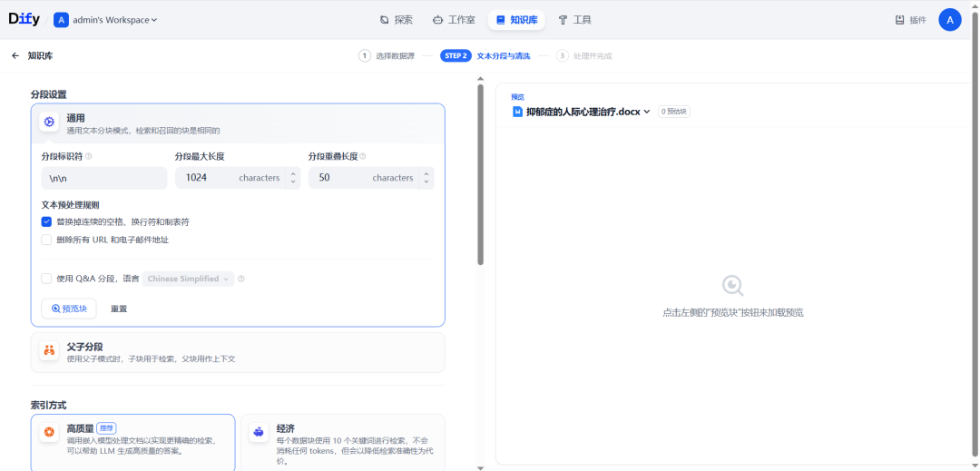
Task: Click the help icon next to 分段标识符
Action: coord(89,156)
